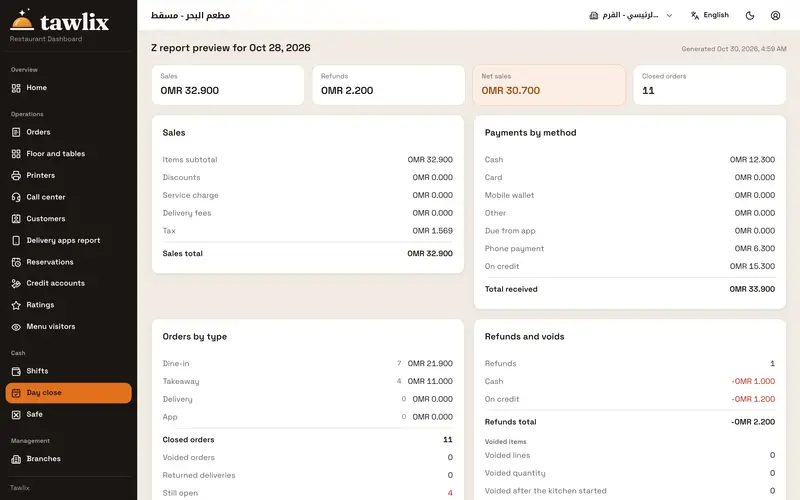Click the Items subtotal row
This screenshot has width=800, height=500.
click(x=308, y=160)
